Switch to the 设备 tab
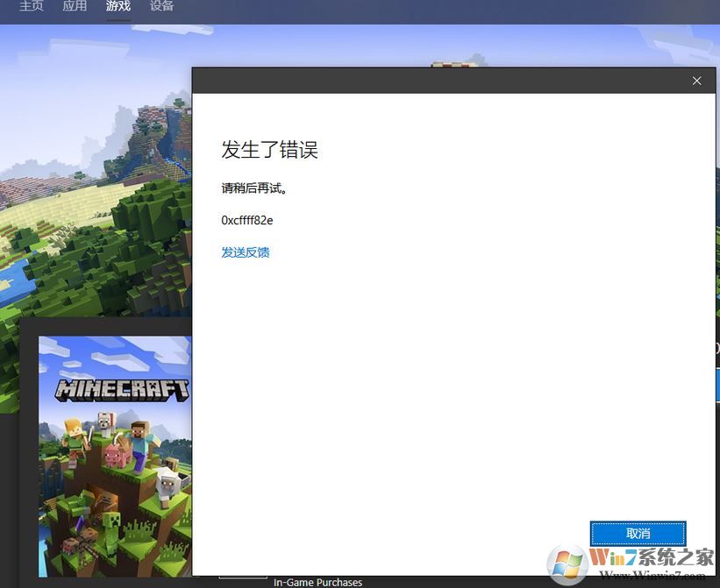720x588 pixels. [161, 6]
